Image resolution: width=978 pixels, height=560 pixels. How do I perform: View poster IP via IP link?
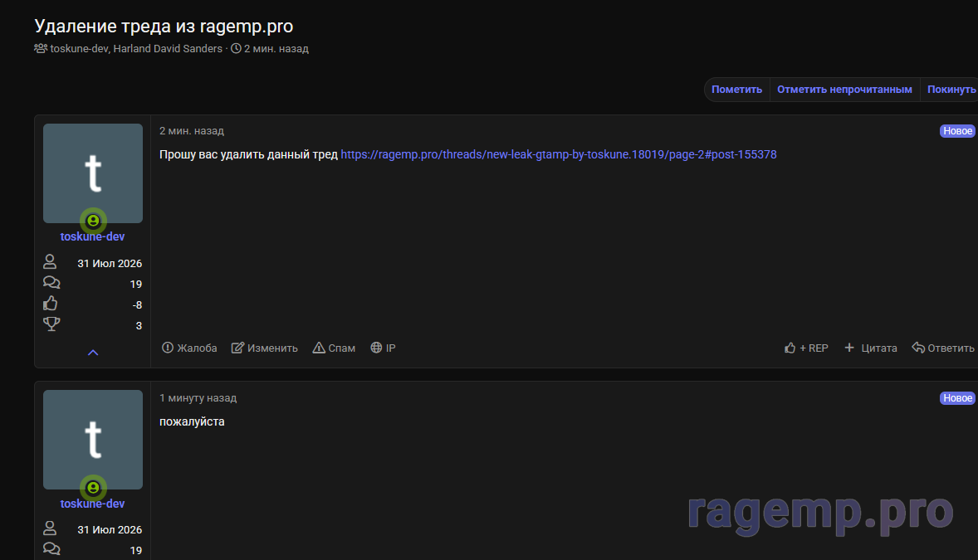pos(383,348)
